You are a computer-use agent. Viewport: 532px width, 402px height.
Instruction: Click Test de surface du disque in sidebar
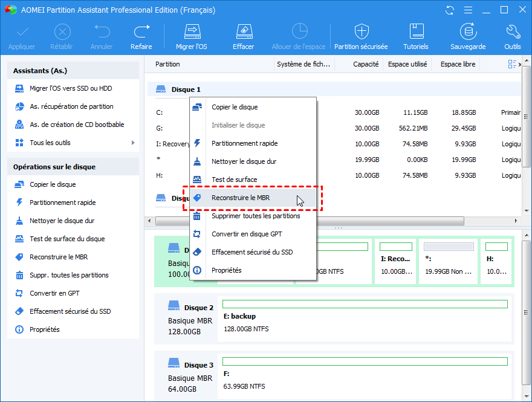67,239
